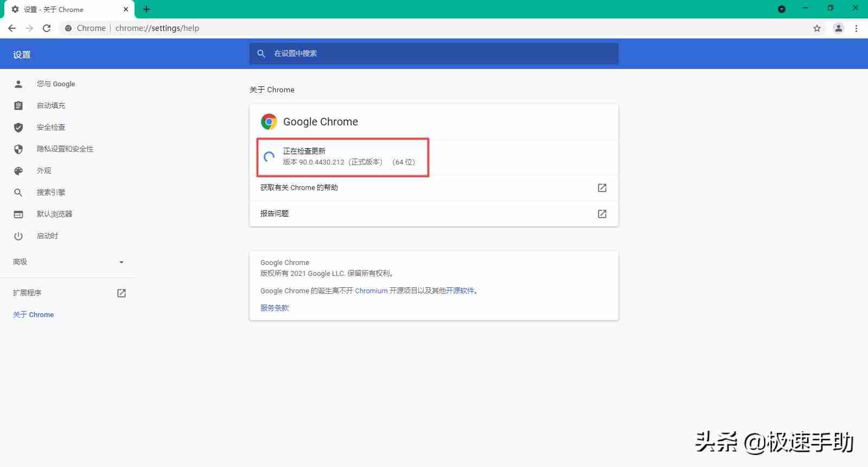Restore down the Chrome window
This screenshot has height=467, width=868.
tap(831, 8)
